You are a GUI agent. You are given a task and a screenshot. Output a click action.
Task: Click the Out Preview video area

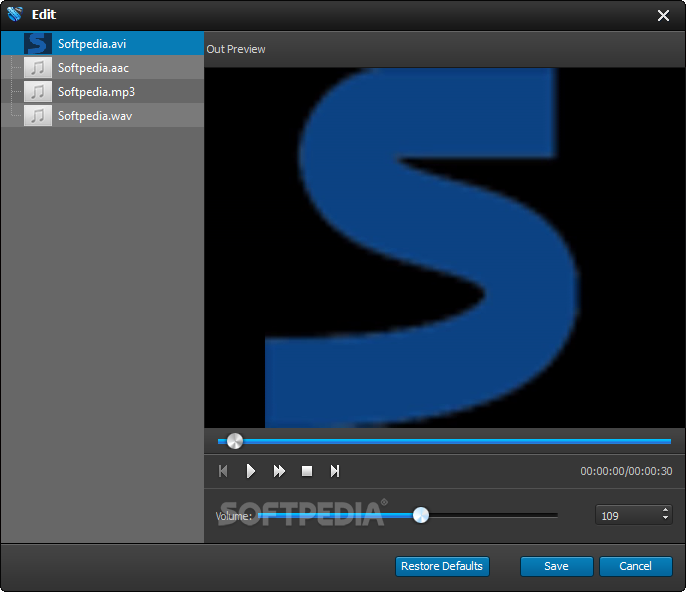pyautogui.click(x=444, y=248)
